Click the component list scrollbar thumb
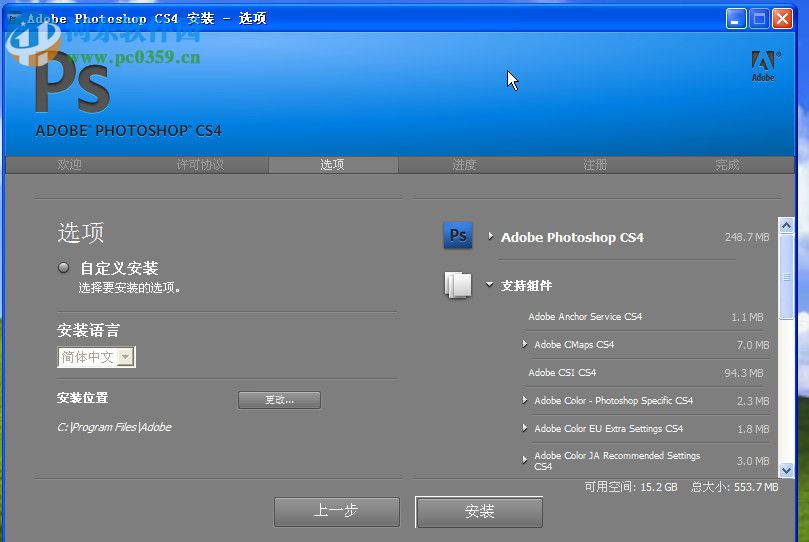809x542 pixels. tap(786, 277)
